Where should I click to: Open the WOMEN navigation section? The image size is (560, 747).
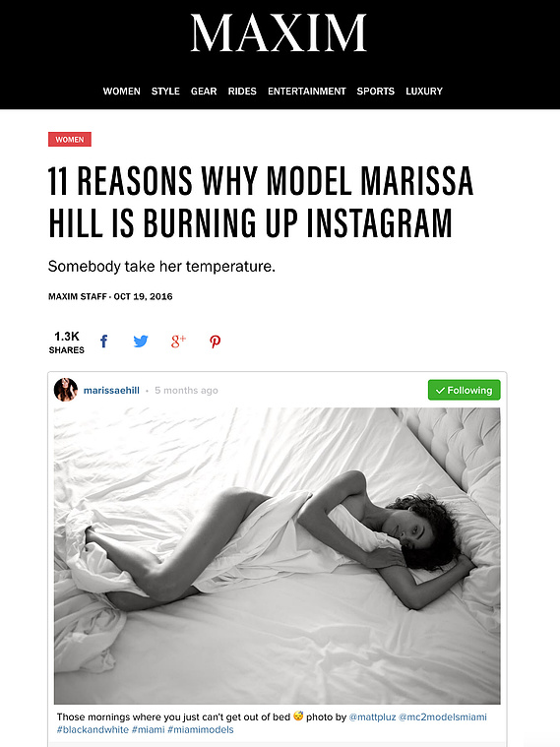point(121,91)
